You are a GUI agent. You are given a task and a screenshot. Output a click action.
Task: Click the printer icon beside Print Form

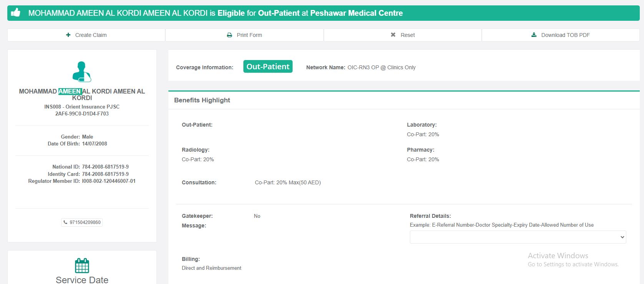click(x=230, y=35)
